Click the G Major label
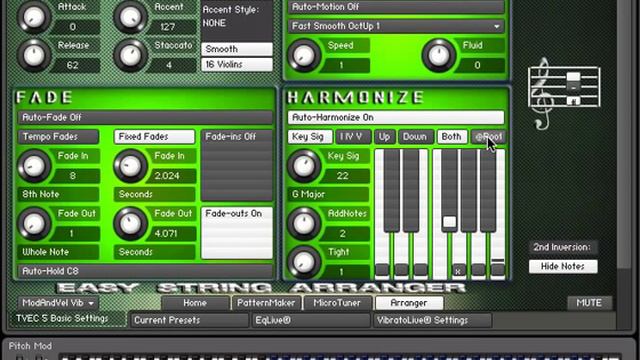Viewport: 640px width, 360px height. click(x=329, y=195)
